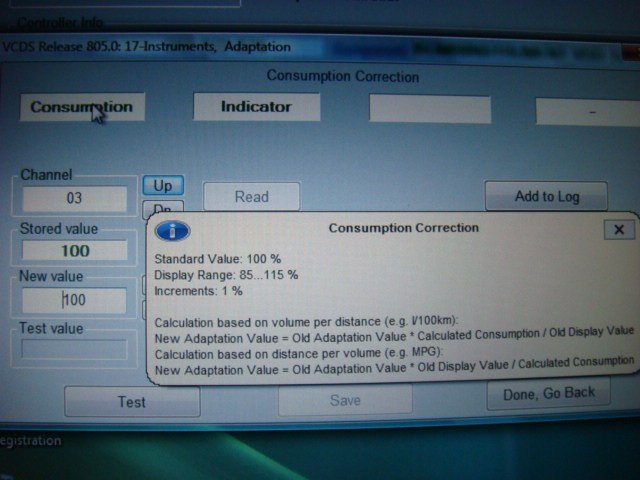640x480 pixels.
Task: Click the Consumption Correction popup title
Action: point(403,228)
